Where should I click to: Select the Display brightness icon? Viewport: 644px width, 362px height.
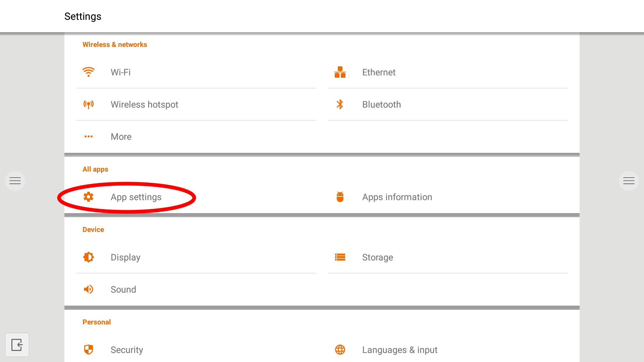(x=88, y=257)
